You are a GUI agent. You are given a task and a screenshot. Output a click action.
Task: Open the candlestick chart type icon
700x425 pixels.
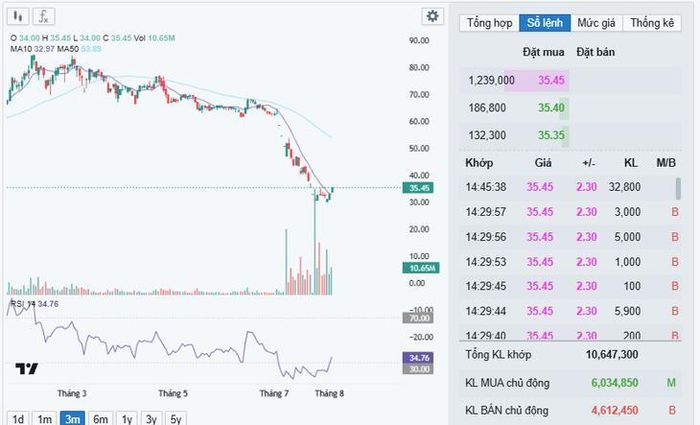click(x=18, y=17)
